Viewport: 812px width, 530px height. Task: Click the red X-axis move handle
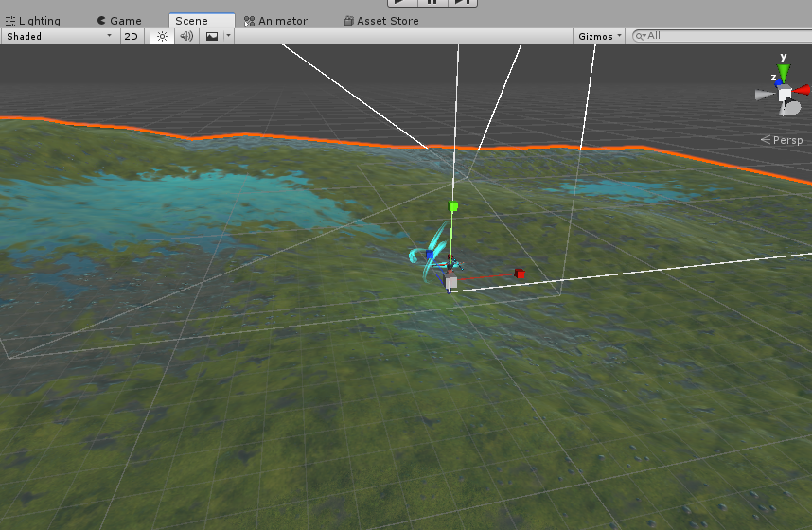tap(520, 274)
